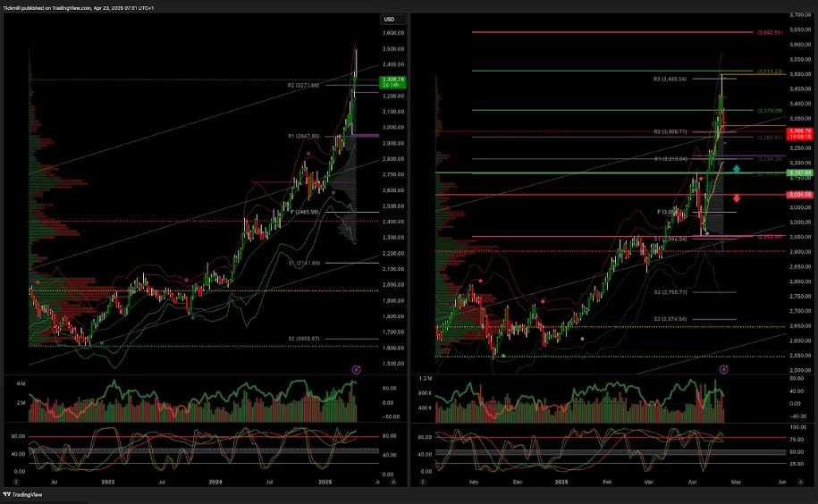The width and height of the screenshot is (818, 504).
Task: Click 2024 on the left time axis
Action: 215,482
